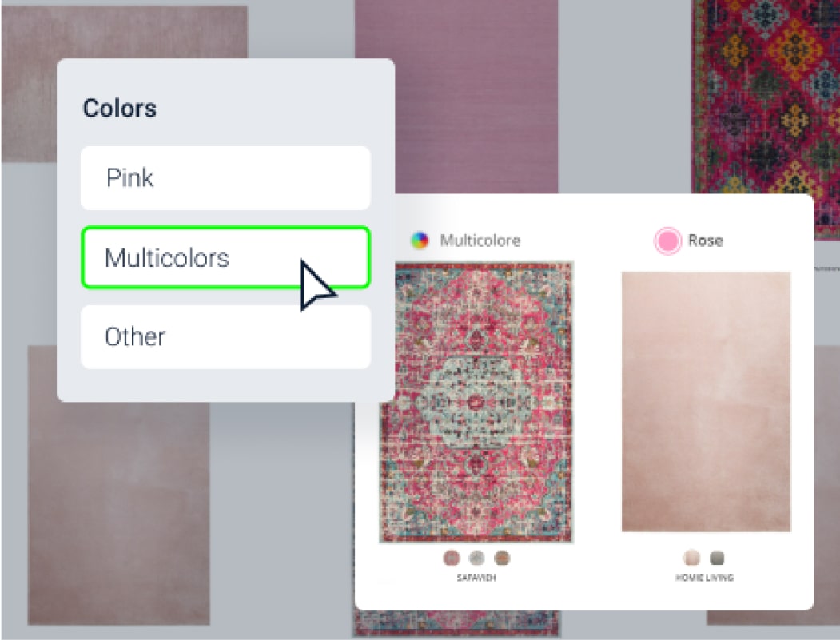Click the pink Rose circle icon
The width and height of the screenshot is (840, 640).
pos(667,241)
